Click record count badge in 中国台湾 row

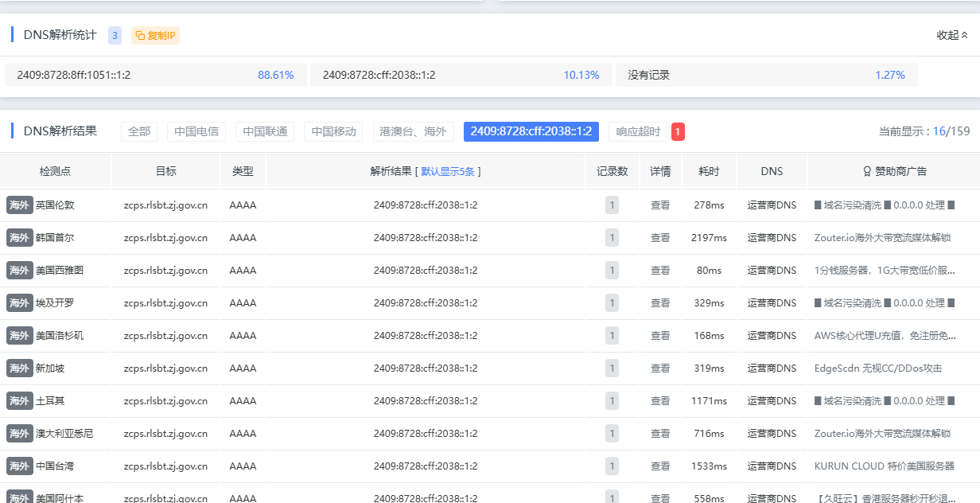(612, 466)
